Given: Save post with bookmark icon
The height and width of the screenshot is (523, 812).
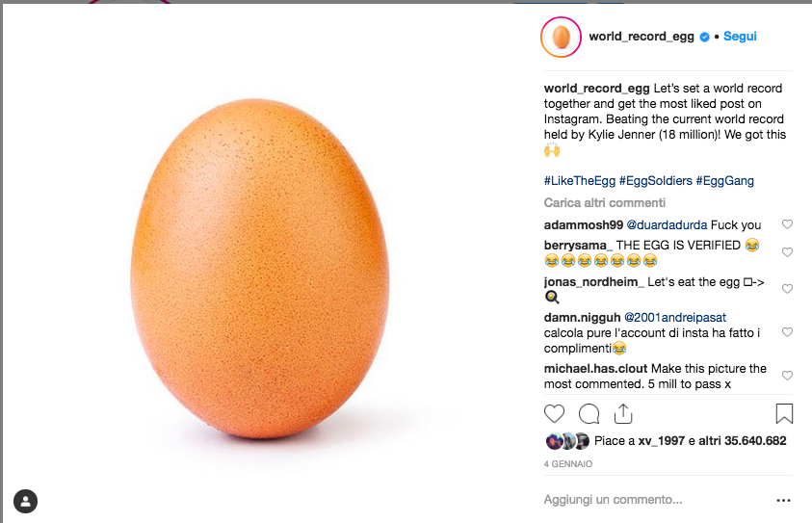Looking at the screenshot, I should click(x=784, y=414).
